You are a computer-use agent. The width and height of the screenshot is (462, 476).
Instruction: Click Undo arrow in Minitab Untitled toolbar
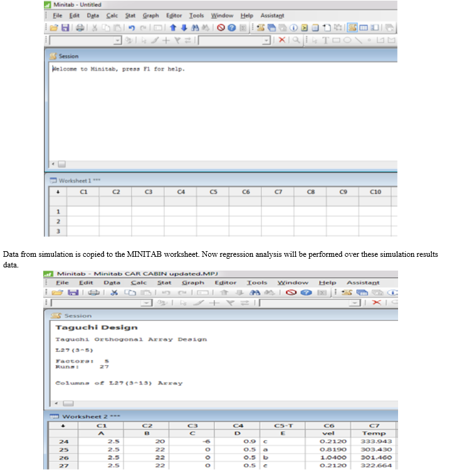point(132,28)
